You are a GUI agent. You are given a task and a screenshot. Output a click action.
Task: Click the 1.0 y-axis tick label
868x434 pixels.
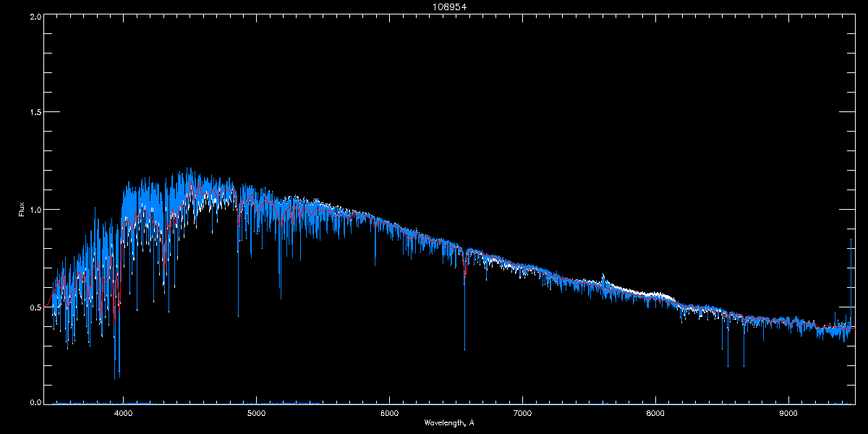pos(35,210)
